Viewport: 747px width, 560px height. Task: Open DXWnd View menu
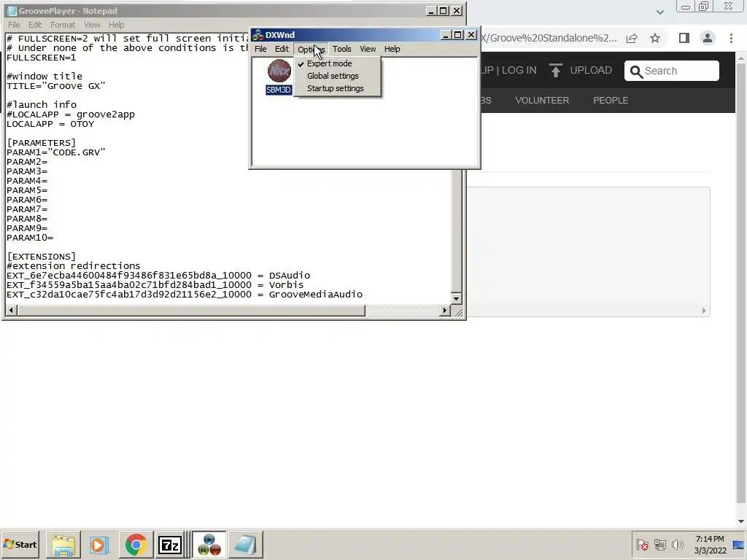pos(368,49)
